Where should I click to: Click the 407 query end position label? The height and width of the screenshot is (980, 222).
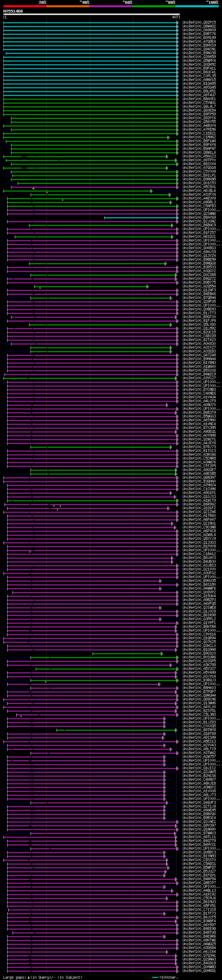175,17
